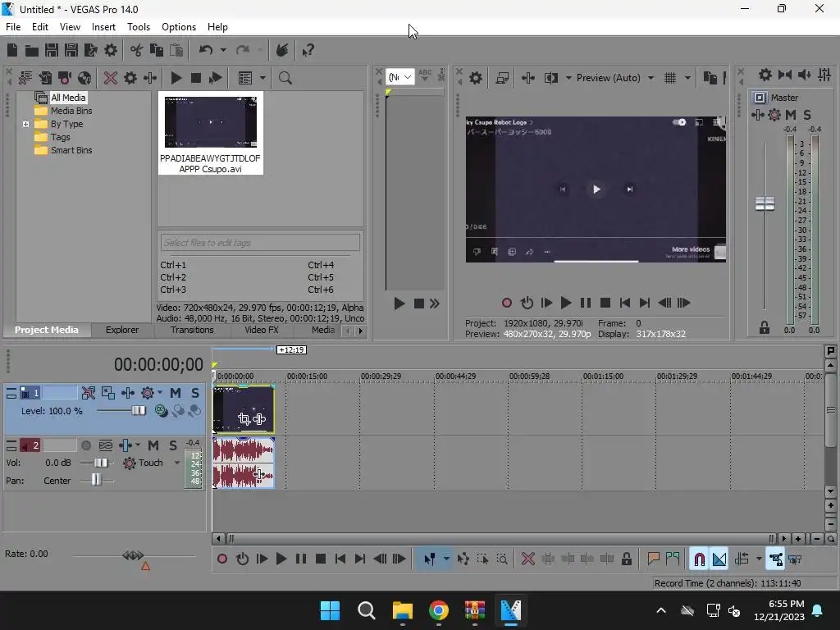840x630 pixels.
Task: Select the Smart Bins folder
Action: pos(63,151)
